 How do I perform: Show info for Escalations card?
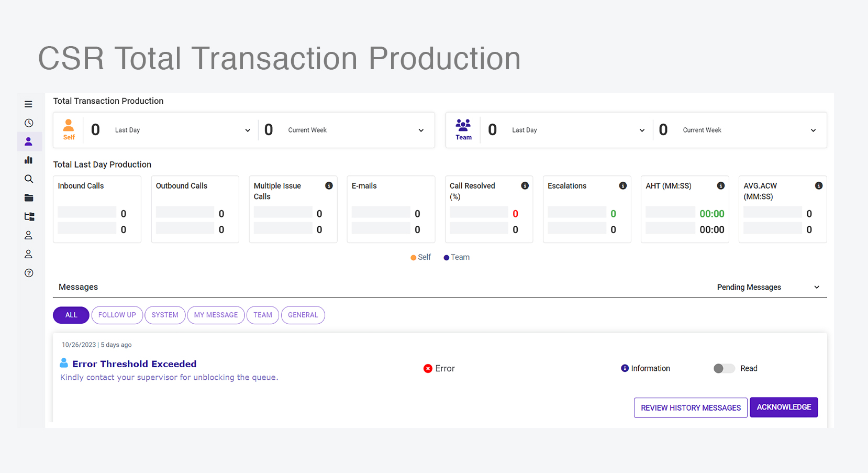pyautogui.click(x=623, y=186)
